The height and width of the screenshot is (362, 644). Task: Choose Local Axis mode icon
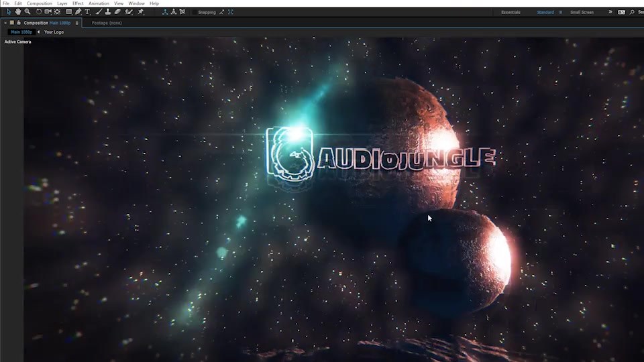165,12
